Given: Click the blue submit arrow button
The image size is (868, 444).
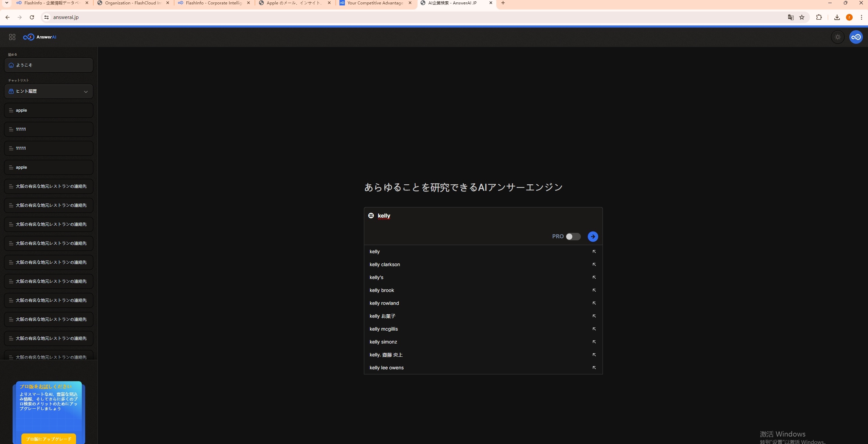Looking at the screenshot, I should (593, 237).
